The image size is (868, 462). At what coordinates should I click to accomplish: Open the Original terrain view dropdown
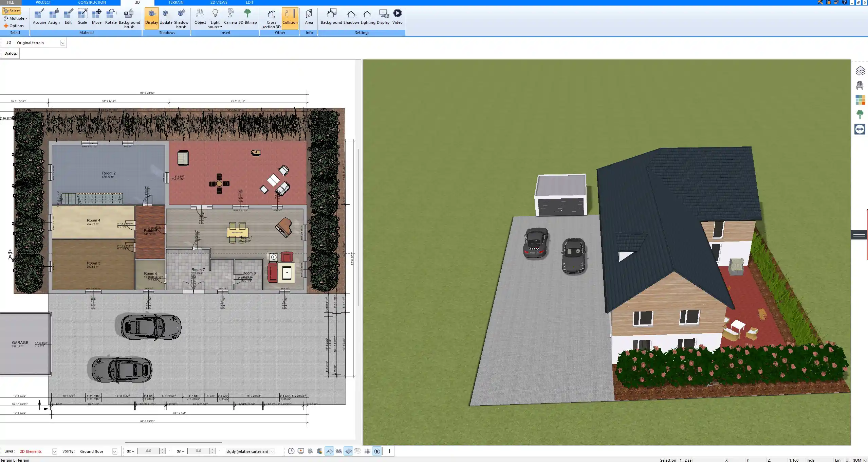pos(63,42)
